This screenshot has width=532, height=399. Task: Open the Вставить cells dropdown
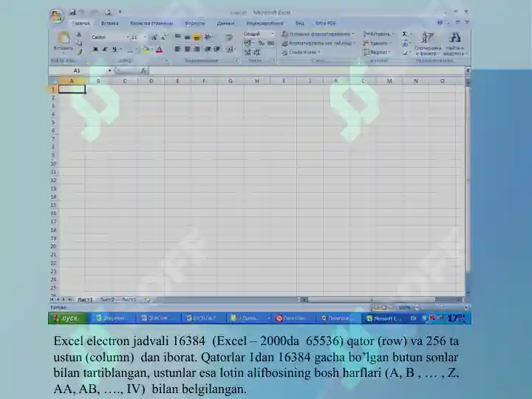(378, 34)
